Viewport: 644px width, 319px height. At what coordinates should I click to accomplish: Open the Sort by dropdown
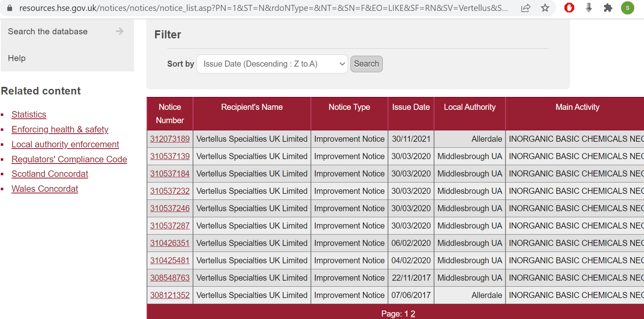272,64
